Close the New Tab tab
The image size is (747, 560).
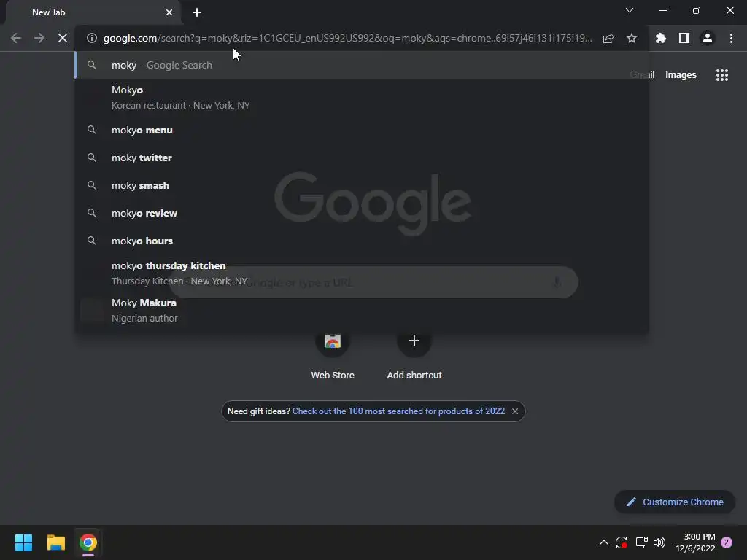click(x=169, y=12)
